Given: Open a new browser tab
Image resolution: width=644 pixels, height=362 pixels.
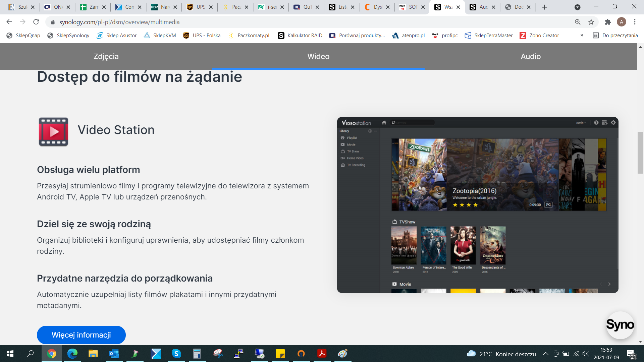Looking at the screenshot, I should coord(544,7).
